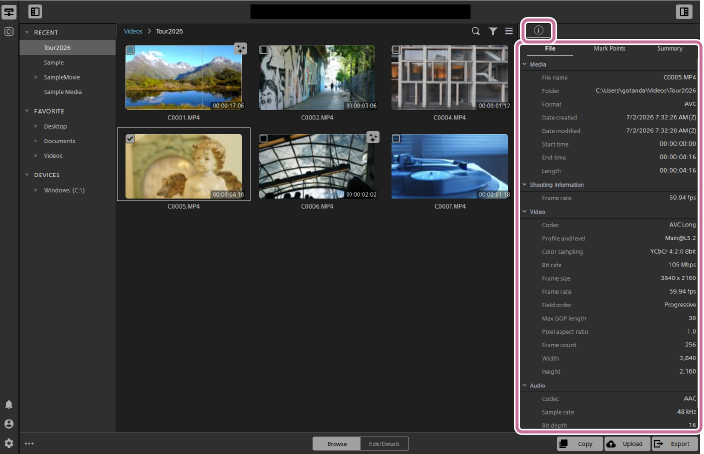
Task: Open the search magnifier icon
Action: pyautogui.click(x=475, y=31)
